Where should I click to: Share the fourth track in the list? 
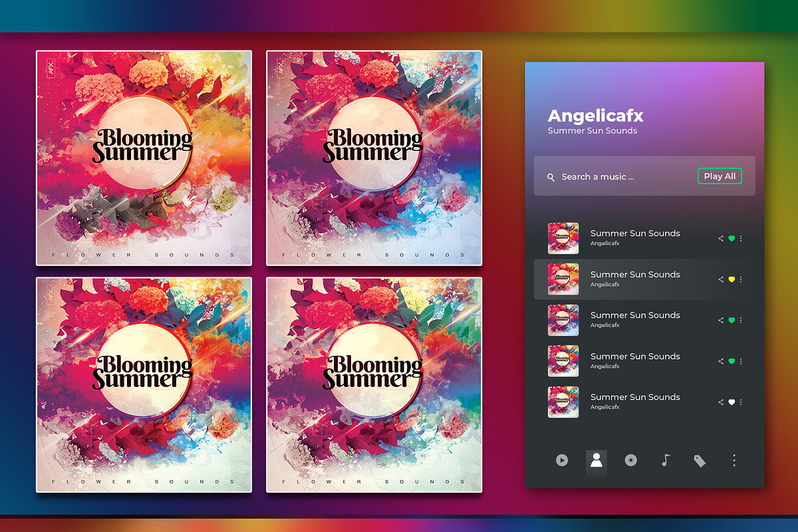coord(721,361)
